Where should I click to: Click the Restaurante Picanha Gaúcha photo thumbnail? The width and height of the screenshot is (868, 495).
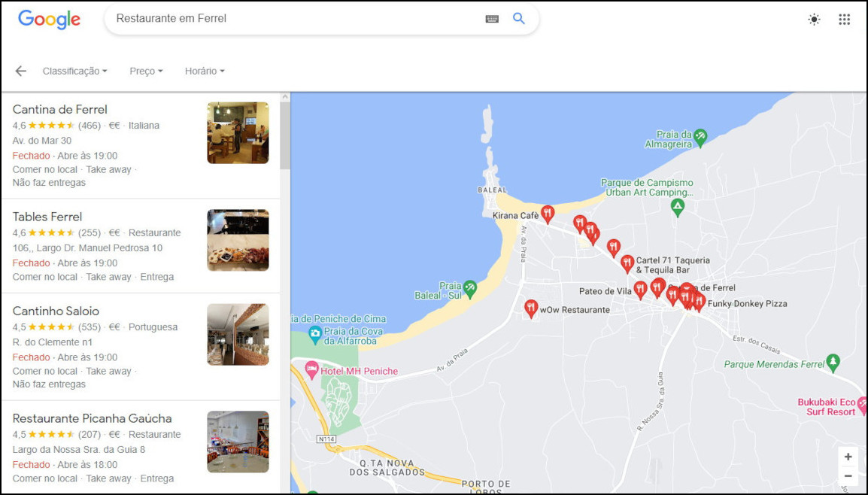click(x=238, y=442)
